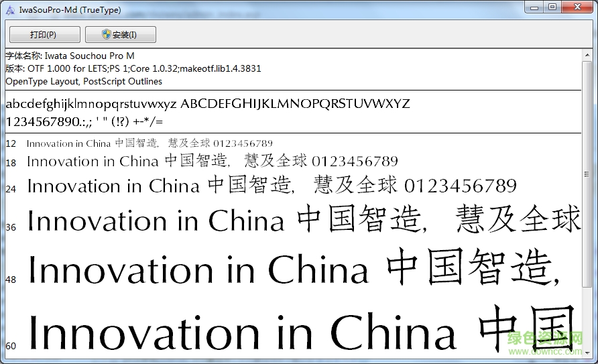
Task: Click the size 48 sample text line
Action: pyautogui.click(x=294, y=267)
